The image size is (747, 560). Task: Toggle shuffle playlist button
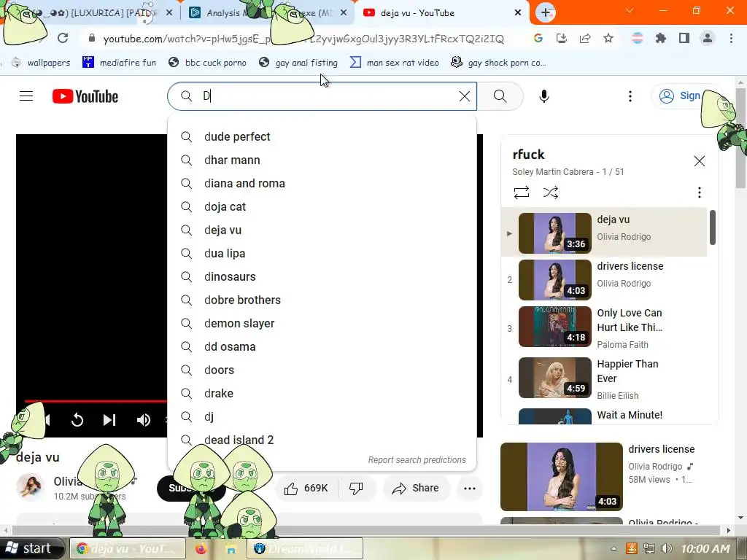pos(550,192)
